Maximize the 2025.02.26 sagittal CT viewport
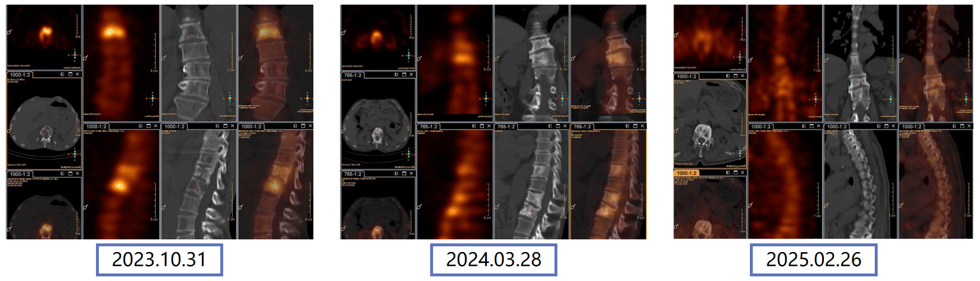980x281 pixels. (x=886, y=127)
